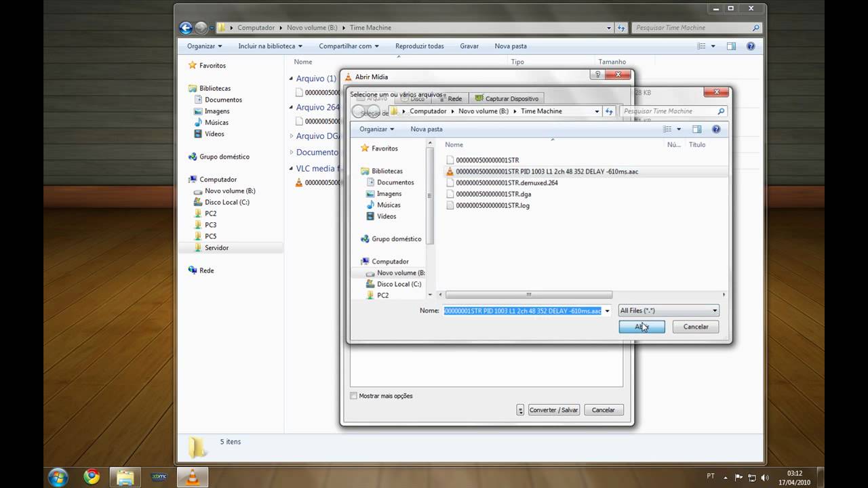Click Rede network icon in Explorer sidebar
Viewport: 868px width, 488px height.
coord(193,270)
